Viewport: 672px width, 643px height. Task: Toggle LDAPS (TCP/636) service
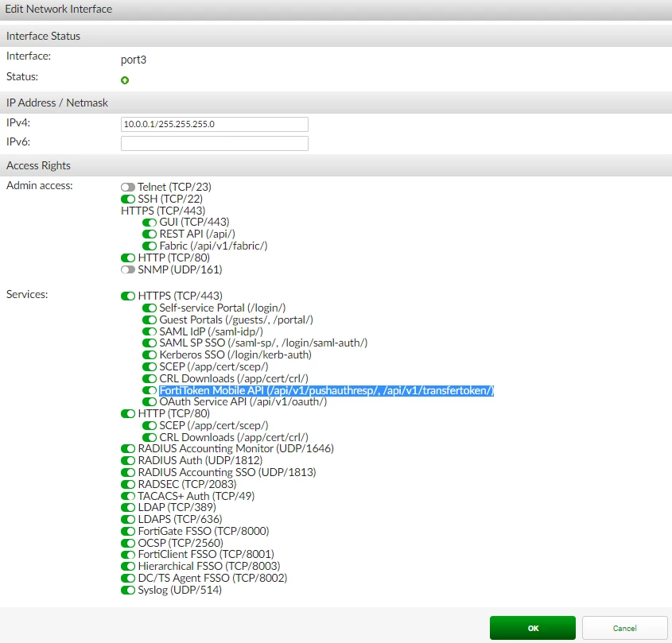[128, 520]
